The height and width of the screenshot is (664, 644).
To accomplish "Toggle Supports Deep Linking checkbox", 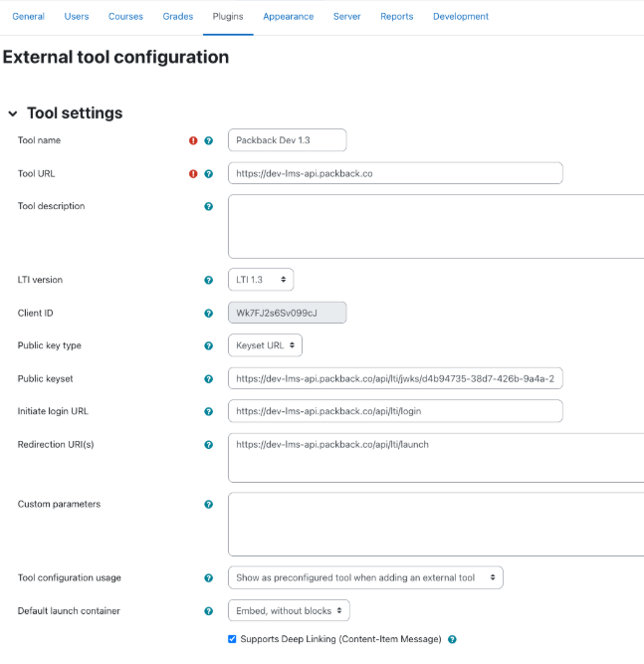I will coord(232,639).
